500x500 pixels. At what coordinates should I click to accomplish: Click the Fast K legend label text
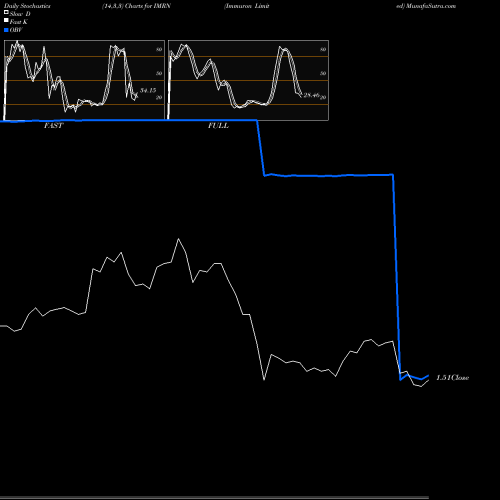pyautogui.click(x=19, y=22)
